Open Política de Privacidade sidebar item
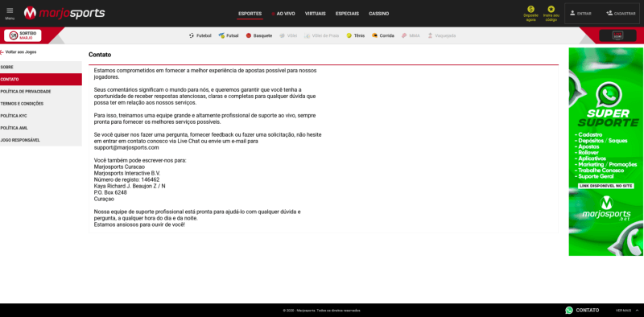The width and height of the screenshot is (644, 317). [41, 92]
